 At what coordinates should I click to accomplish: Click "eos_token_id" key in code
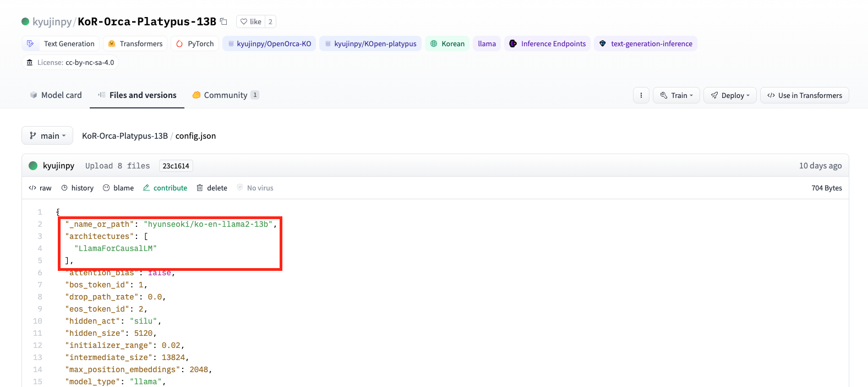pyautogui.click(x=97, y=309)
